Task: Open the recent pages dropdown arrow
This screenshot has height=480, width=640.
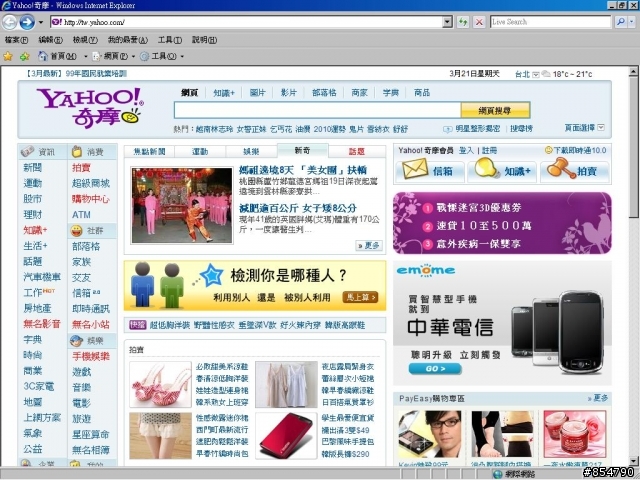Action: click(41, 22)
